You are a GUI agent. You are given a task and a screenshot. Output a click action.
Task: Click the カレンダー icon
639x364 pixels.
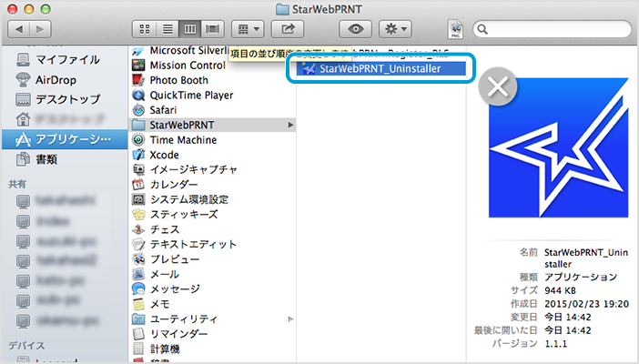pyautogui.click(x=138, y=185)
